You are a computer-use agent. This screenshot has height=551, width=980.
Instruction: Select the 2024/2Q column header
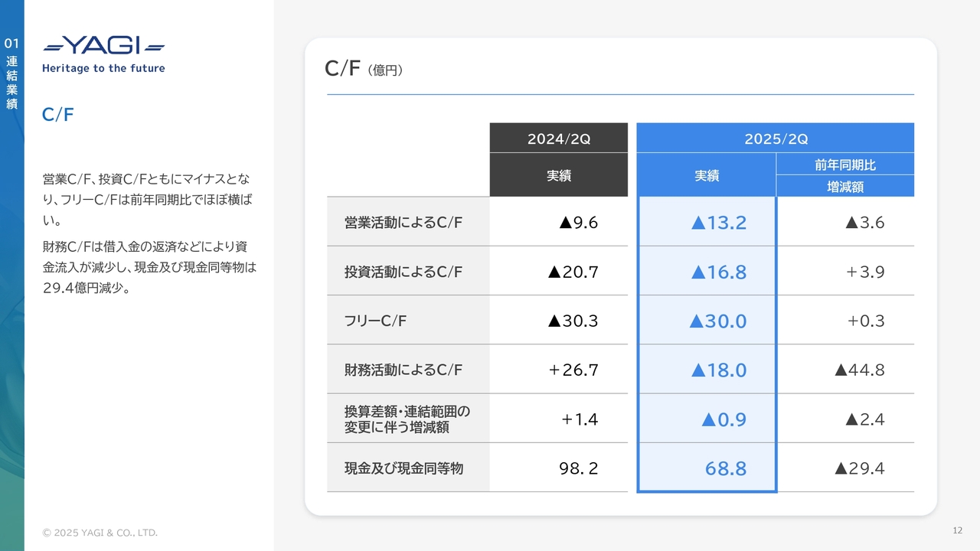tap(558, 139)
